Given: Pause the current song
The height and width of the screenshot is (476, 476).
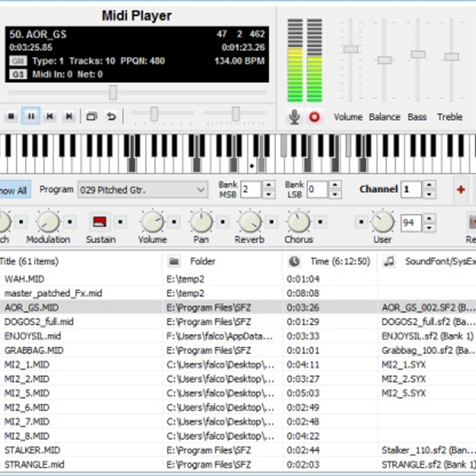Looking at the screenshot, I should tap(31, 116).
